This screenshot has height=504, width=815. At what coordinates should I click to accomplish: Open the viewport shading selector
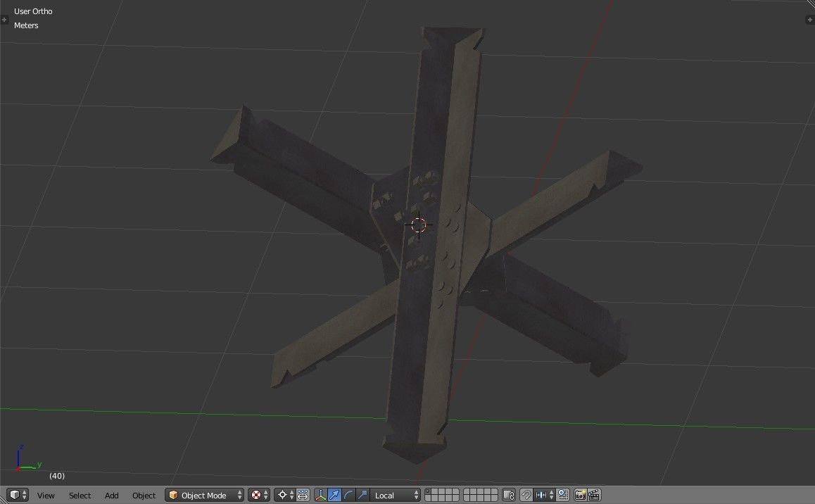point(258,495)
